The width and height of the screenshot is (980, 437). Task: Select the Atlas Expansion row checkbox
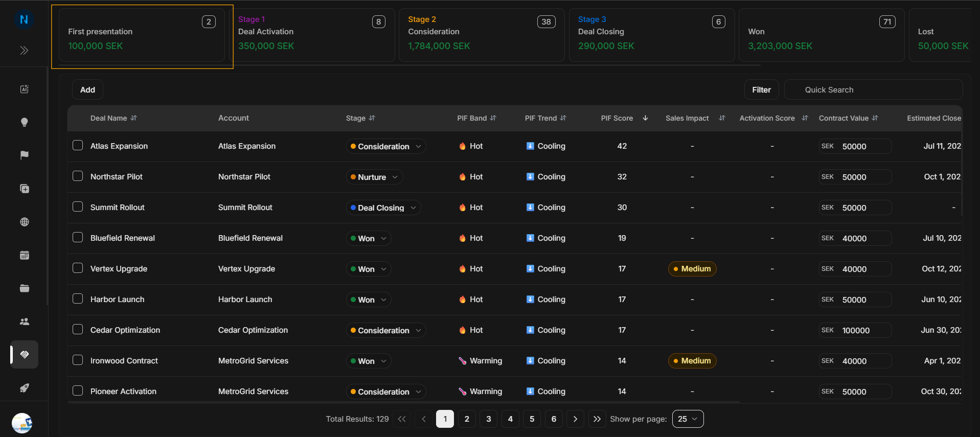[x=78, y=145]
